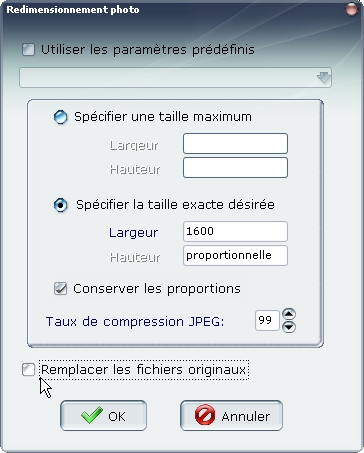Click the red prohibition icon on Annuler

(x=205, y=415)
